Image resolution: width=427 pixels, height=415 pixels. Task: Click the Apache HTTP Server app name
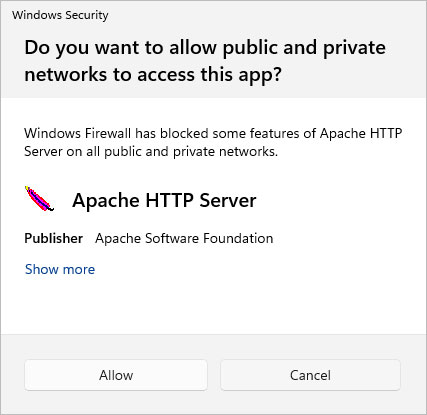164,200
